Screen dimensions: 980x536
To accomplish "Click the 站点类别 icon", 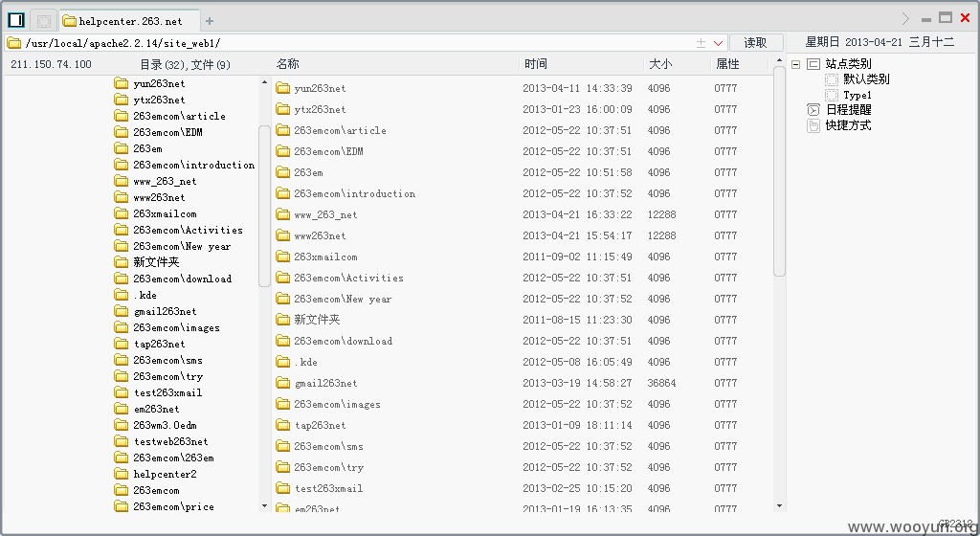I will [x=813, y=64].
